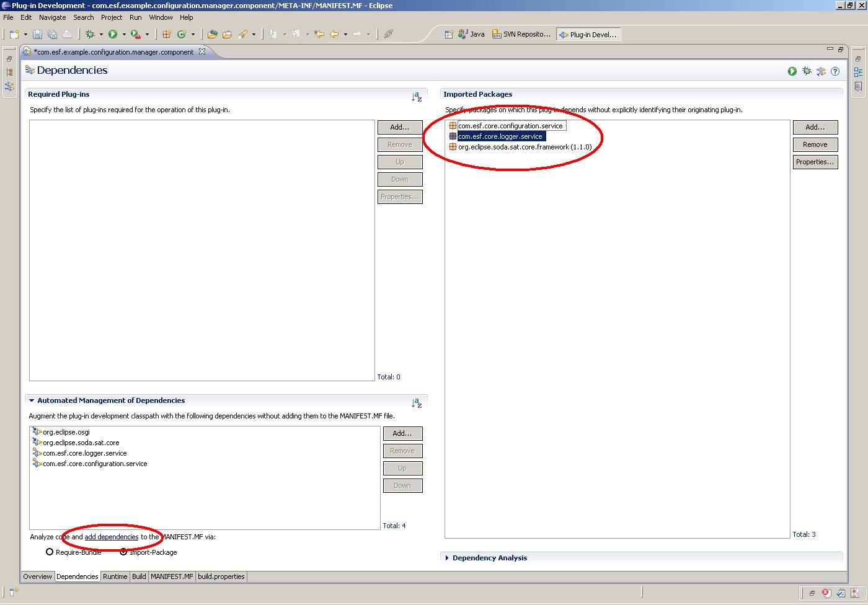The height and width of the screenshot is (605, 868).
Task: Open help via the question mark icon
Action: 835,71
